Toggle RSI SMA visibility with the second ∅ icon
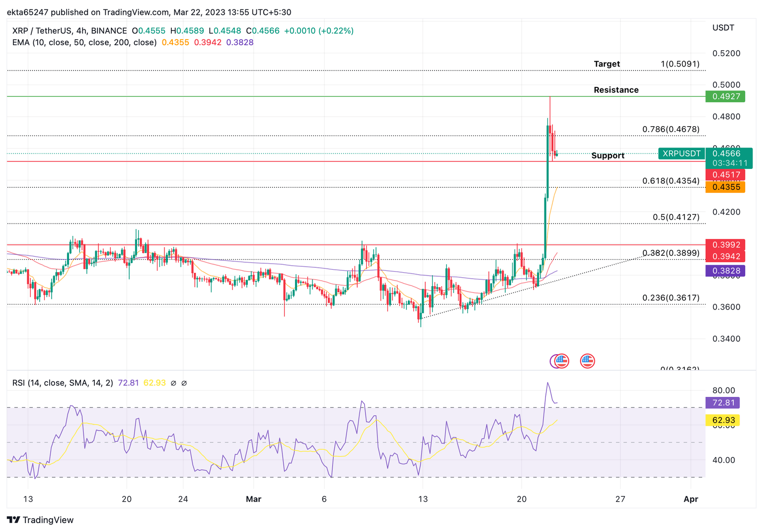 point(184,383)
